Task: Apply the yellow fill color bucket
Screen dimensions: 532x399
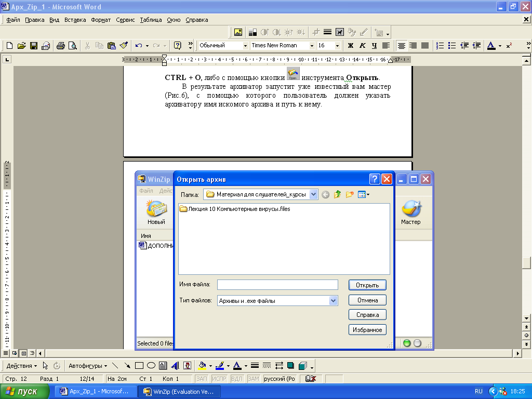Action: coord(203,365)
